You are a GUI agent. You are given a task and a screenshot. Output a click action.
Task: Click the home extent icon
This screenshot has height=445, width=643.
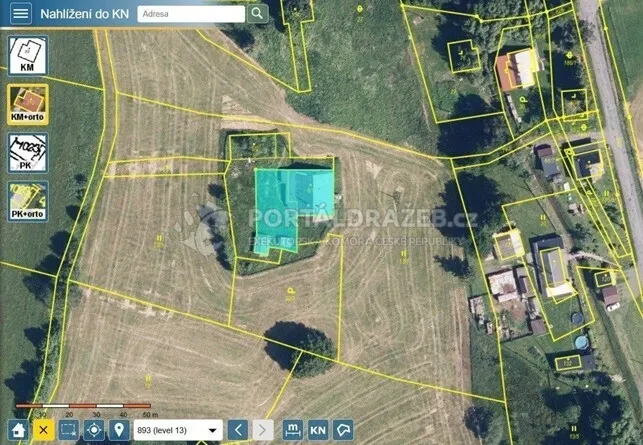click(18, 430)
